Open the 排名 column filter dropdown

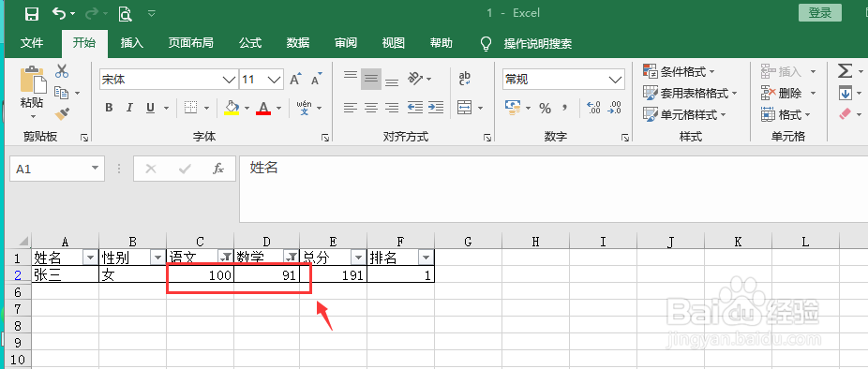pos(426,258)
